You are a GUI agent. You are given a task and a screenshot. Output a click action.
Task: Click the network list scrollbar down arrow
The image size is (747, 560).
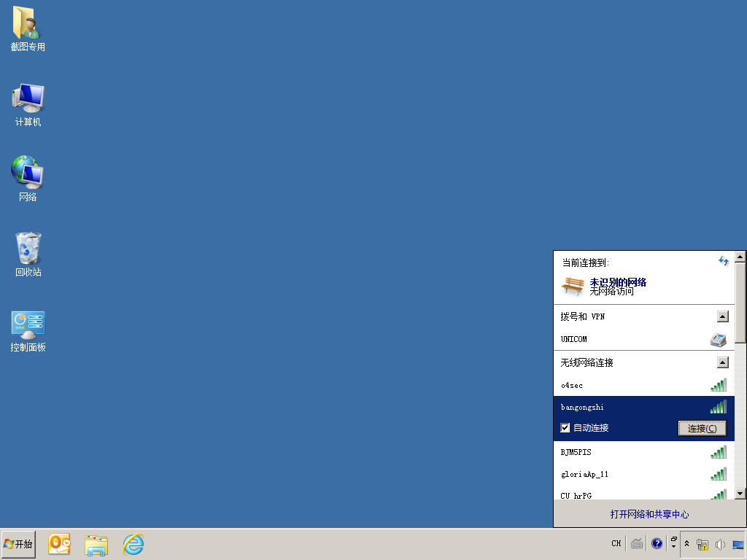point(740,494)
